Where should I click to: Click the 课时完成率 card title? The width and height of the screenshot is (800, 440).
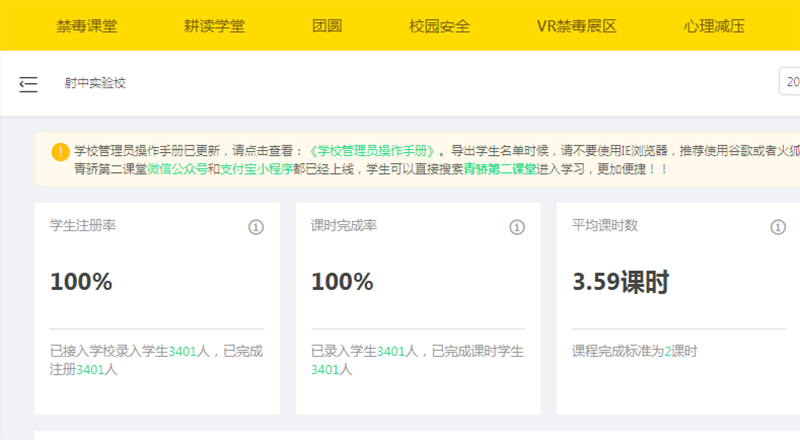[x=344, y=225]
